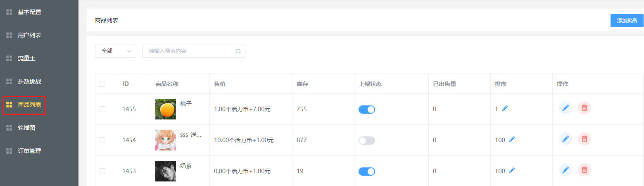644x186 pixels.
Task: Click red trash icon for product 1454
Action: pos(584,139)
